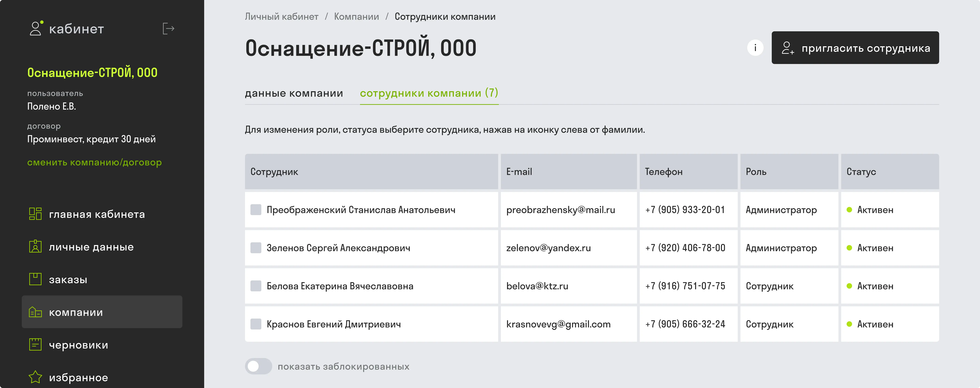Click the компании building icon

(35, 312)
